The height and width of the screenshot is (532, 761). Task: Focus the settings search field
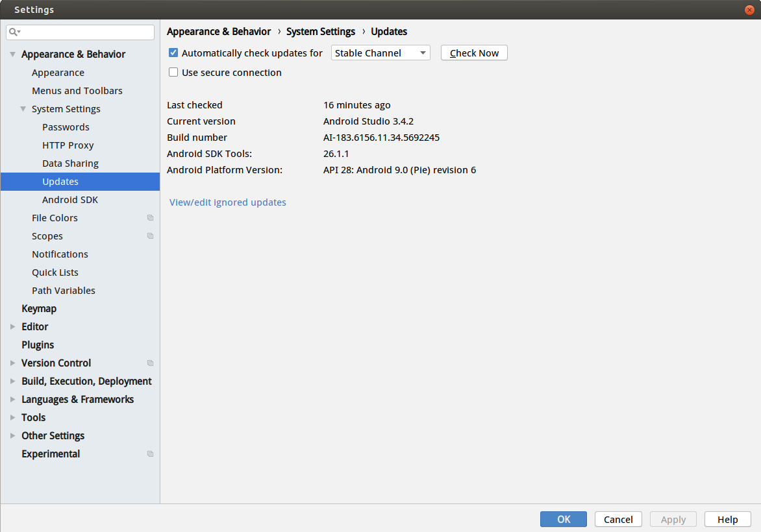(80, 32)
